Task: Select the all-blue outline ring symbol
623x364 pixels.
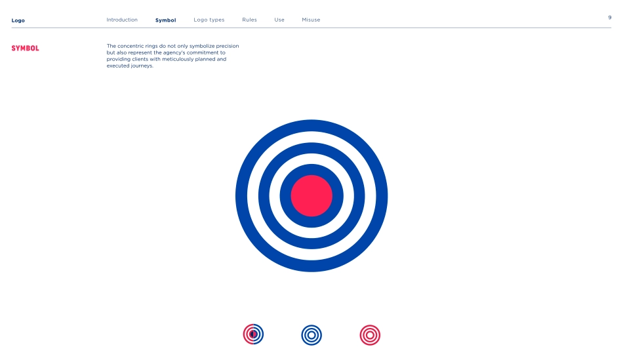Action: (x=311, y=334)
